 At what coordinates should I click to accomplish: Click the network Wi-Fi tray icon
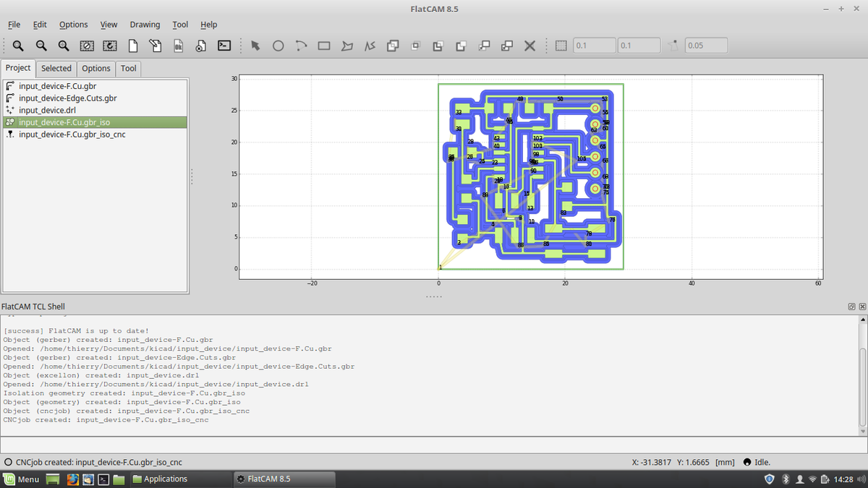click(x=814, y=479)
